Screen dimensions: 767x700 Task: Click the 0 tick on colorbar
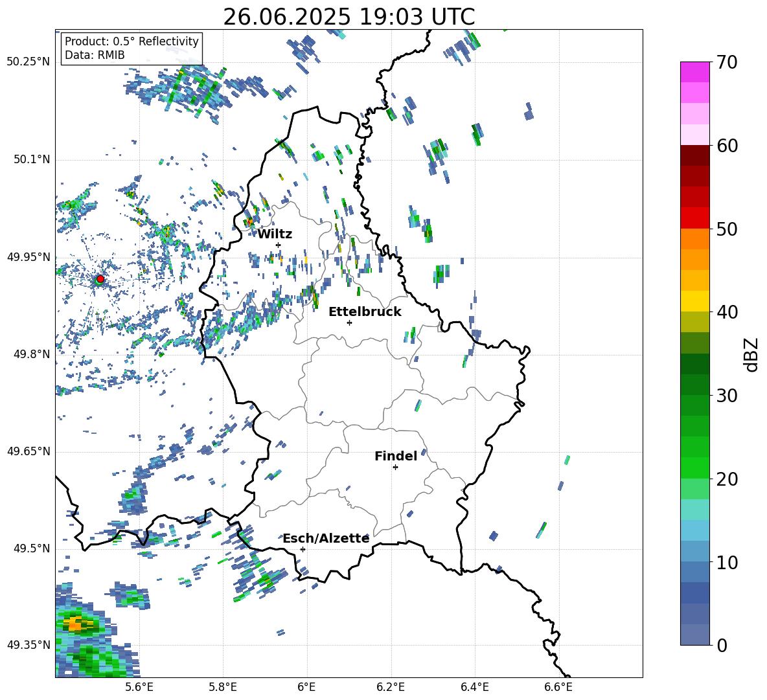(x=722, y=645)
